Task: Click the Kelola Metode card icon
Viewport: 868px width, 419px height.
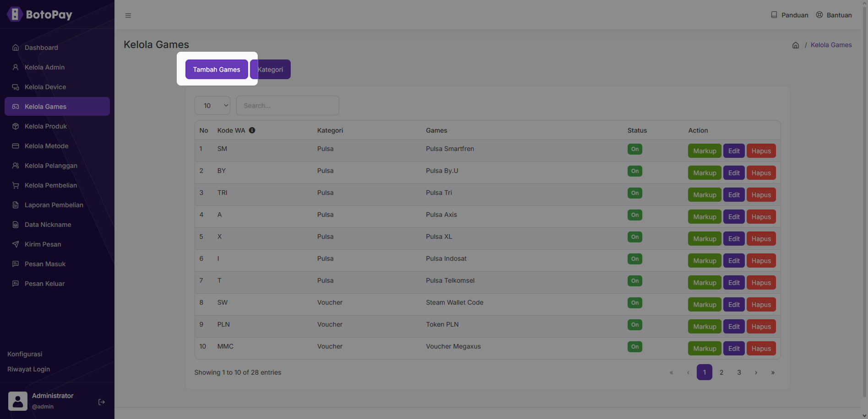Action: click(x=16, y=146)
